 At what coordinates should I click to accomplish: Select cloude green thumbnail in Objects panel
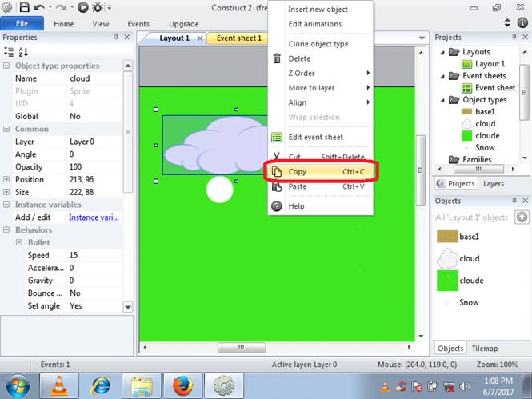point(447,281)
